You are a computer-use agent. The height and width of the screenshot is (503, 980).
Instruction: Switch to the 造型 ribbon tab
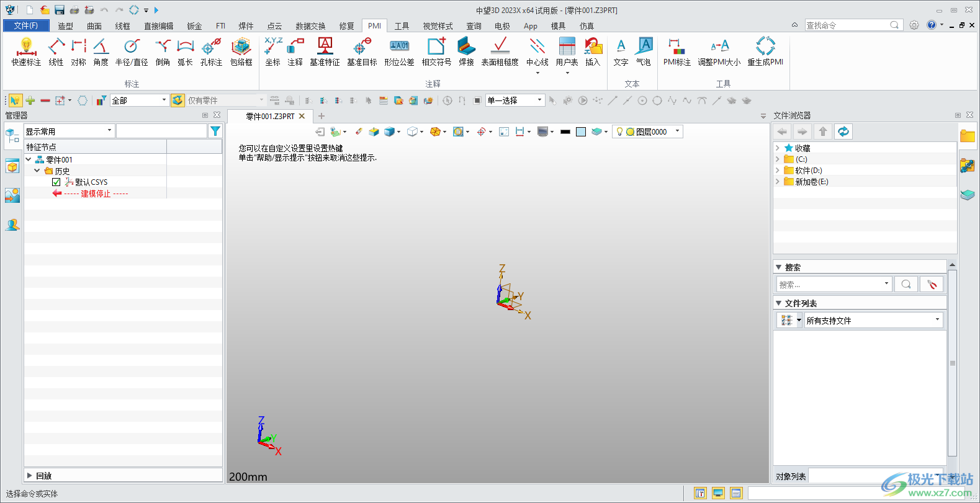[65, 26]
